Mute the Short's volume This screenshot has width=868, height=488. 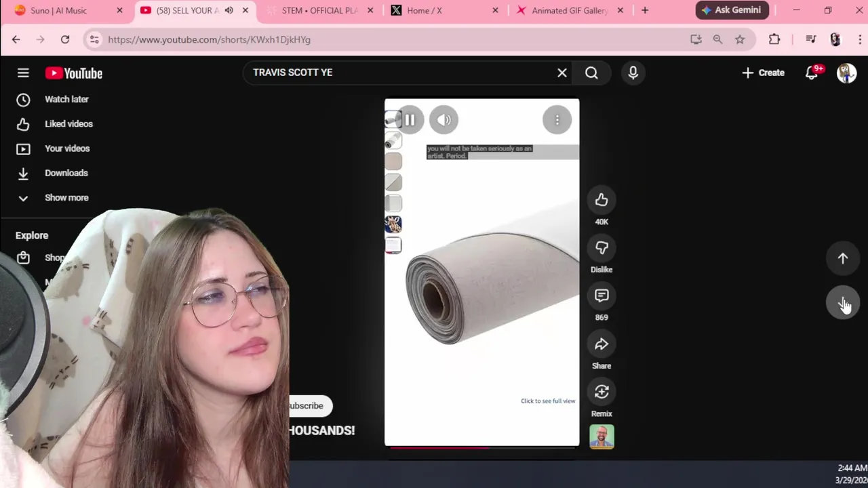pos(443,120)
